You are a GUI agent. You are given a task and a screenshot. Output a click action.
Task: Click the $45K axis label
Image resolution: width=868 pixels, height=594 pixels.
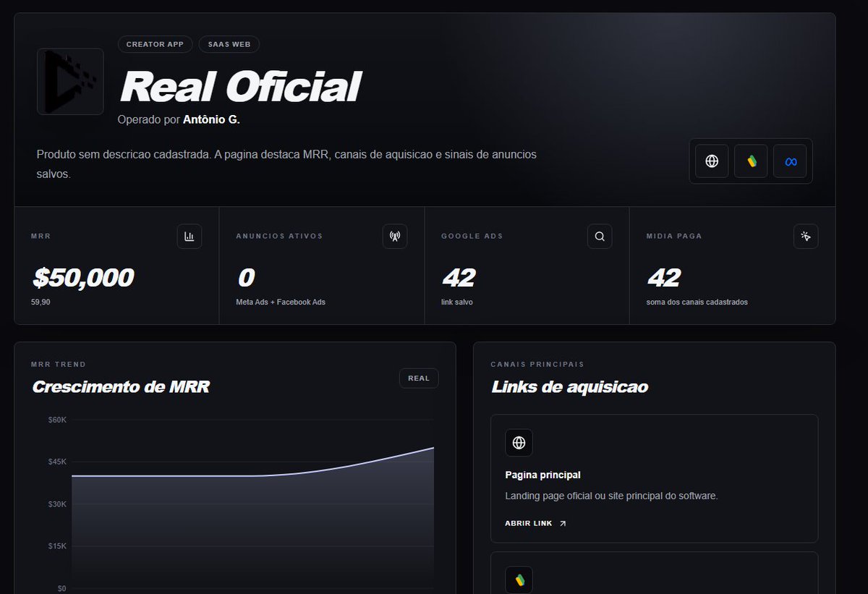[x=58, y=462]
